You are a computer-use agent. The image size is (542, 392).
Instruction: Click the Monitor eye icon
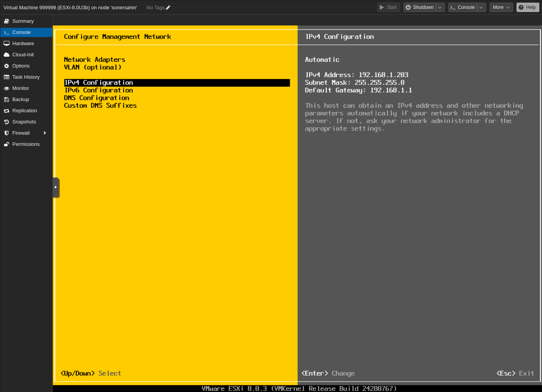(7, 88)
